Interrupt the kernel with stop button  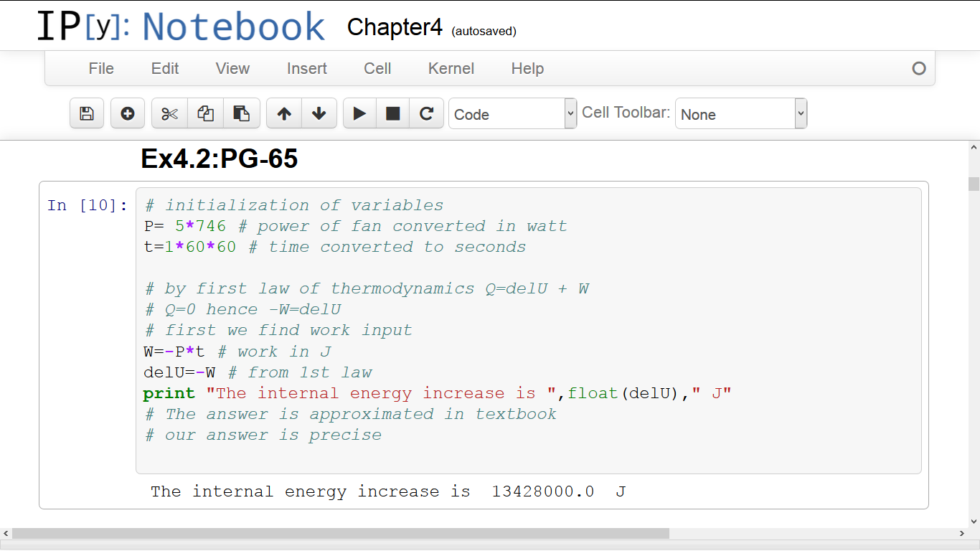[392, 113]
